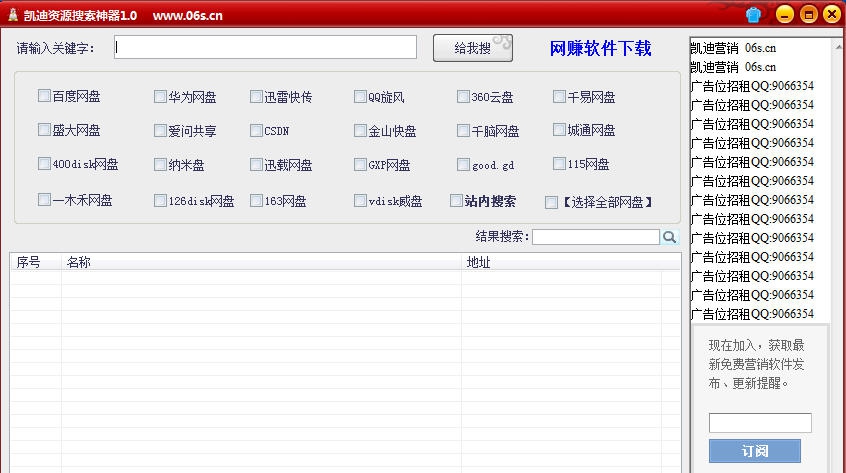Select the 千脑网盘 checkbox

463,131
